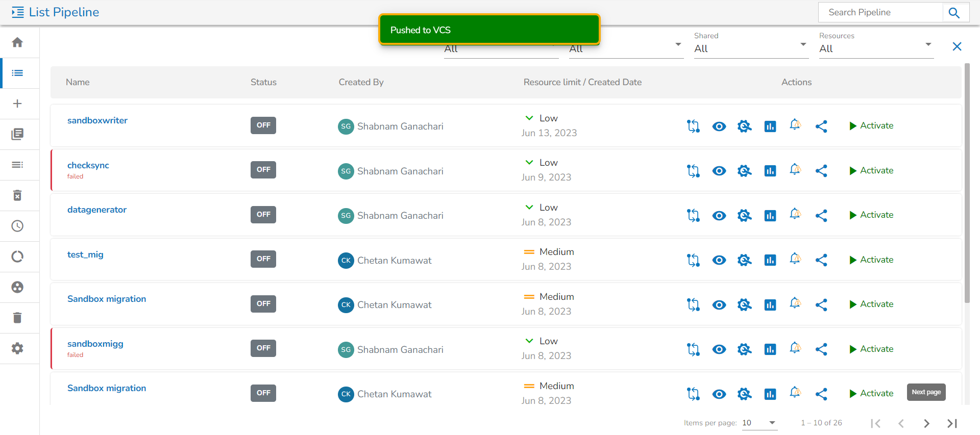Open the Settings gear in sidebar
The image size is (980, 435).
17,348
